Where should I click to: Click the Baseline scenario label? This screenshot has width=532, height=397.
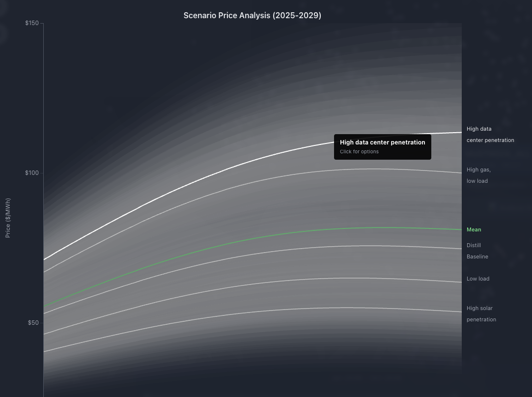(x=477, y=256)
